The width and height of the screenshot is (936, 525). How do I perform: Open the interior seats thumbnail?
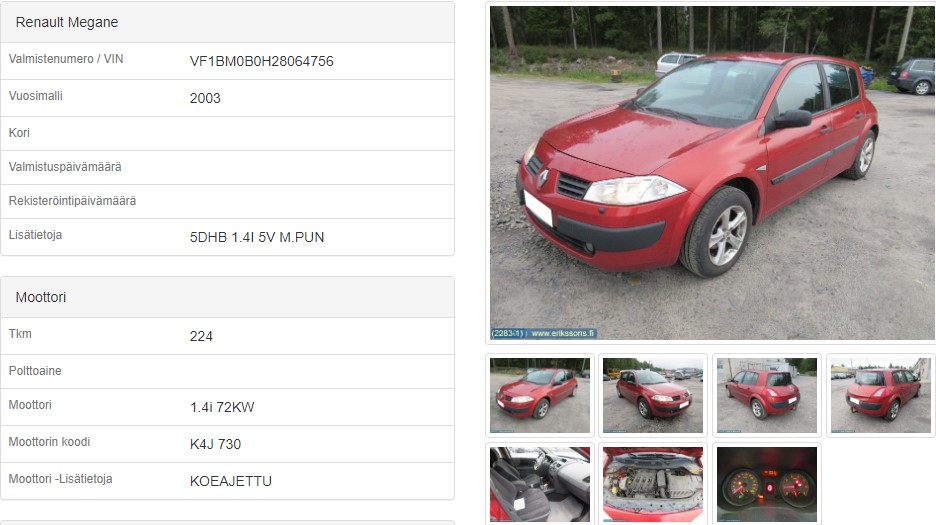[540, 484]
